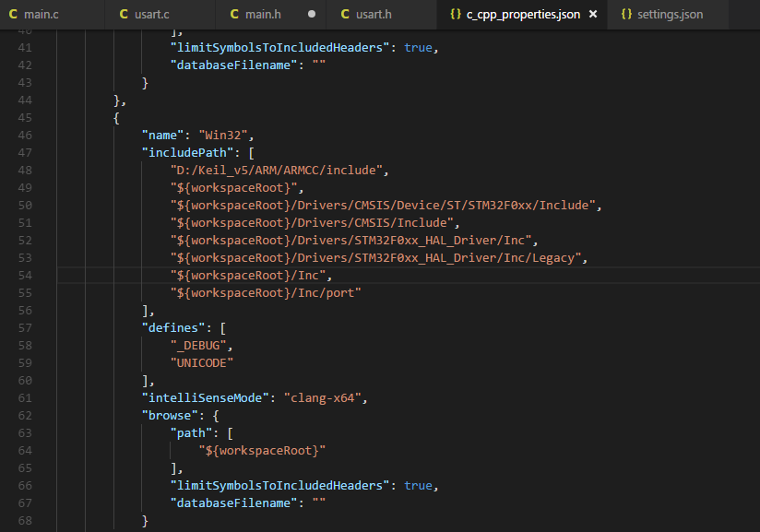Open the settings.json tab
Viewport: 760px width, 532px height.
pyautogui.click(x=668, y=15)
